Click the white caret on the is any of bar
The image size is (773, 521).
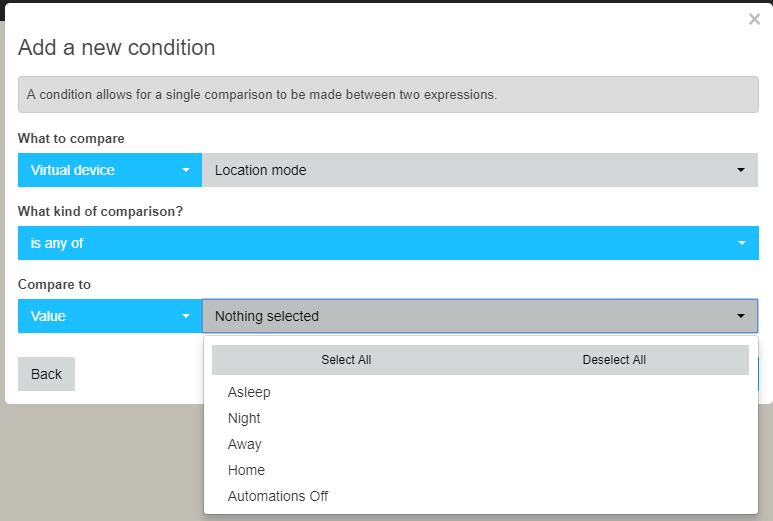(x=741, y=243)
